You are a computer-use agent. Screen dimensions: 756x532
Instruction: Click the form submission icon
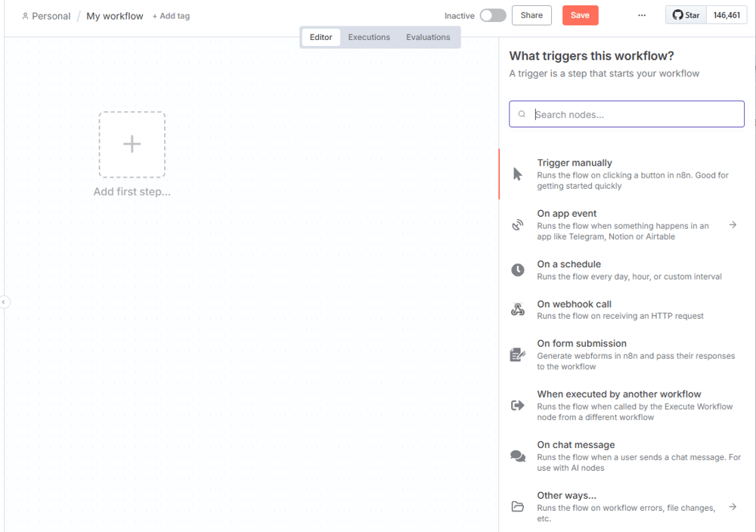click(517, 354)
